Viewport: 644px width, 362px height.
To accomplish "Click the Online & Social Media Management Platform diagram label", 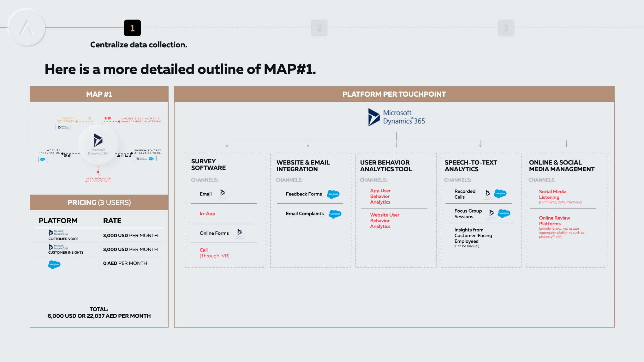I will pyautogui.click(x=141, y=120).
